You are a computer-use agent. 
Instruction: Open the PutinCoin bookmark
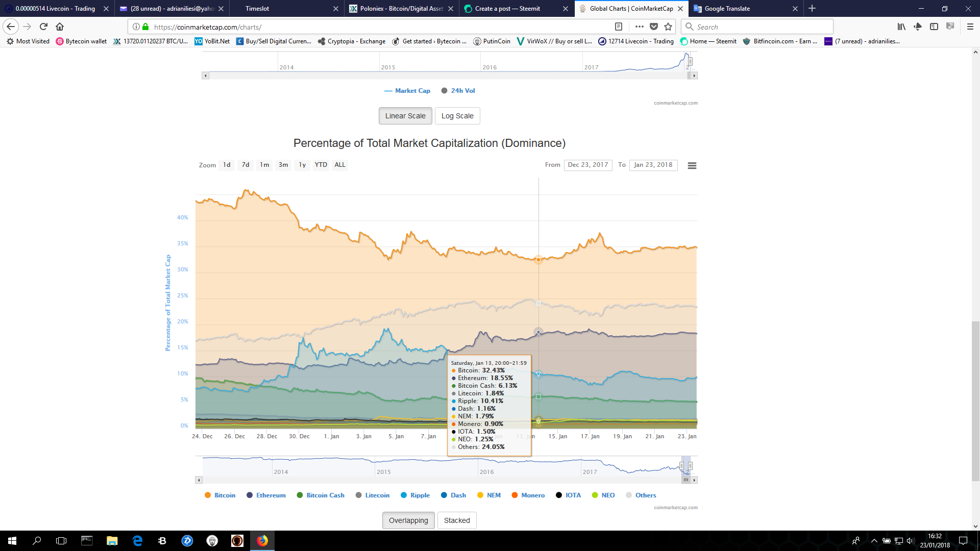[492, 41]
